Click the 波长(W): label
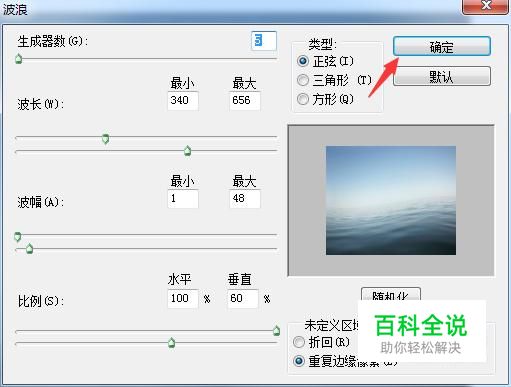 coord(40,104)
